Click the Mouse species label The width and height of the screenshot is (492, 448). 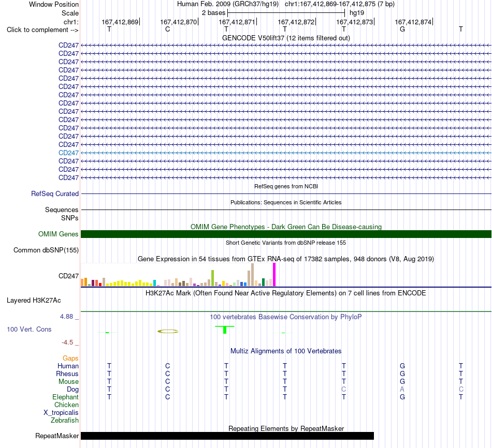pos(68,382)
